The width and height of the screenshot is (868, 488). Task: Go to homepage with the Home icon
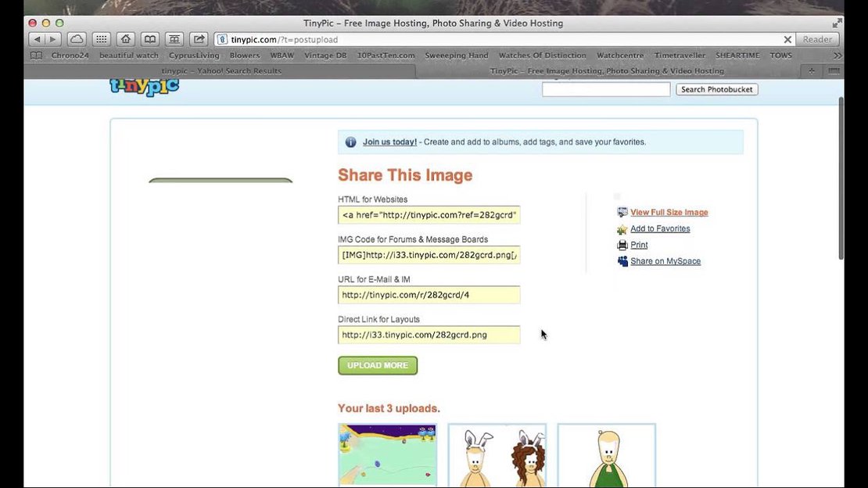[125, 38]
